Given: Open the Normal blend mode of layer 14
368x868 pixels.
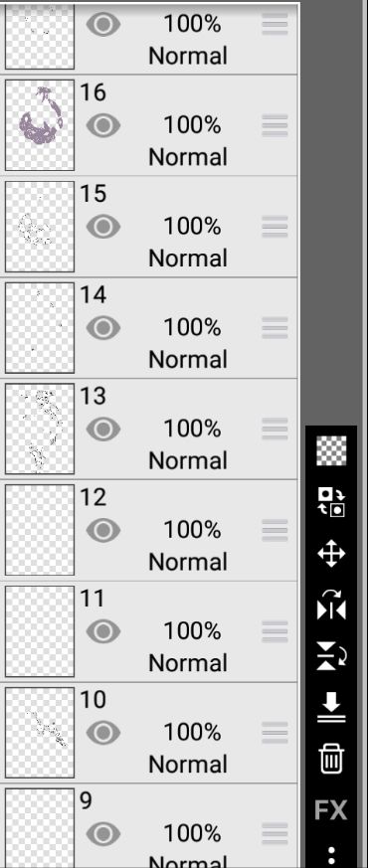Looking at the screenshot, I should point(188,360).
